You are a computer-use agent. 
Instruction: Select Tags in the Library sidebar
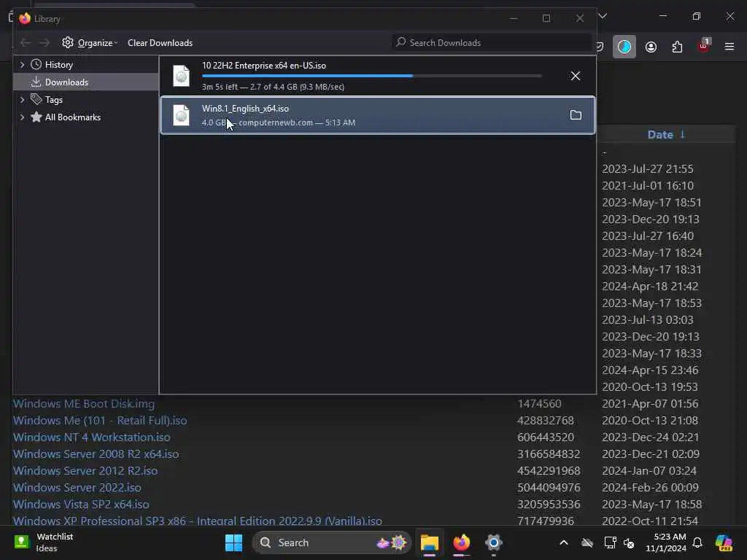54,99
